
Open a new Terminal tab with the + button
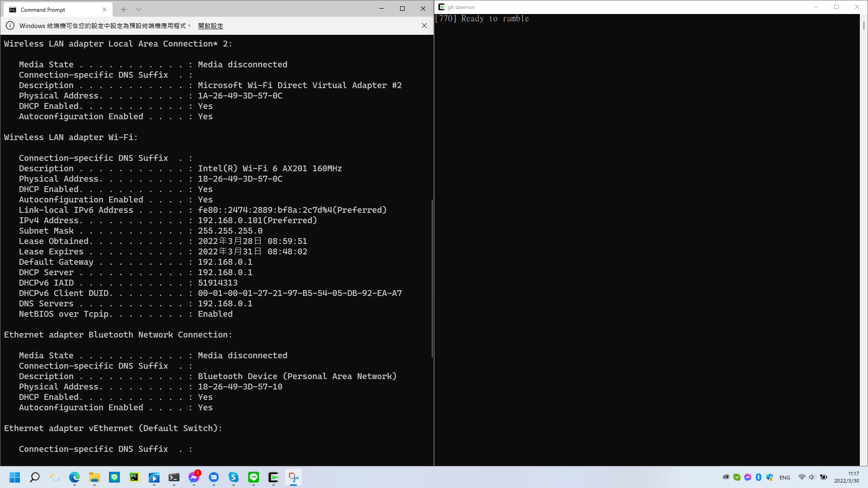point(123,9)
